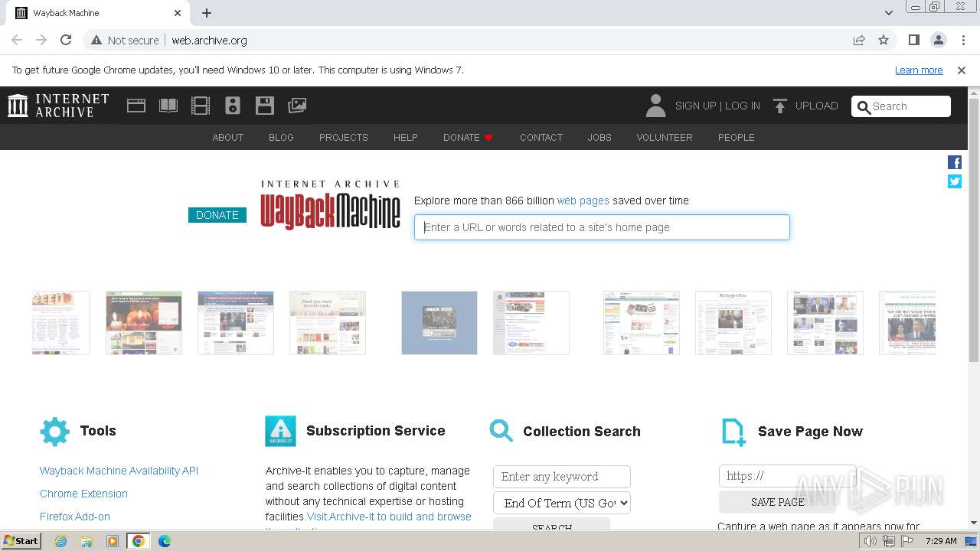980x551 pixels.
Task: Focus the 'Enter any keyword' field
Action: [562, 476]
